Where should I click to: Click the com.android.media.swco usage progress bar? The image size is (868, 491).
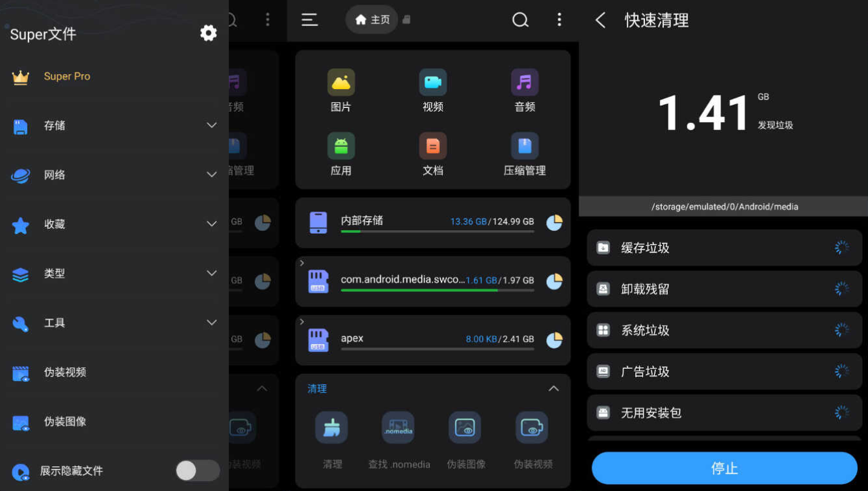click(438, 290)
